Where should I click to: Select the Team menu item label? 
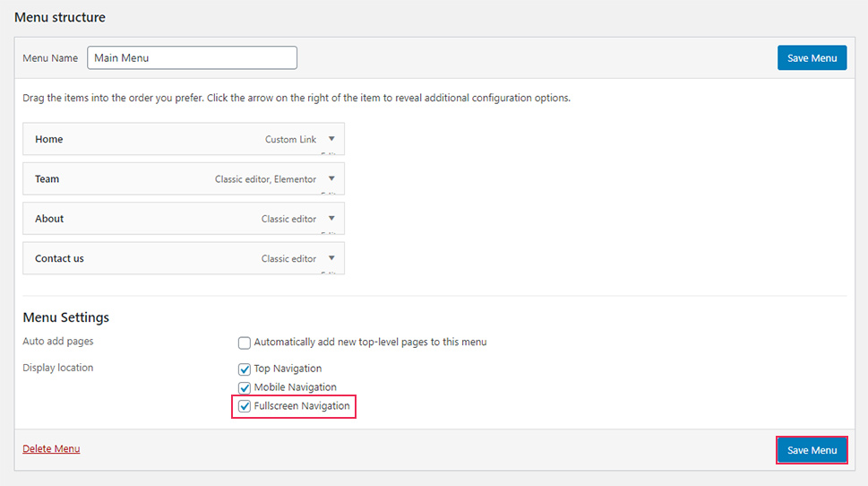pos(47,179)
